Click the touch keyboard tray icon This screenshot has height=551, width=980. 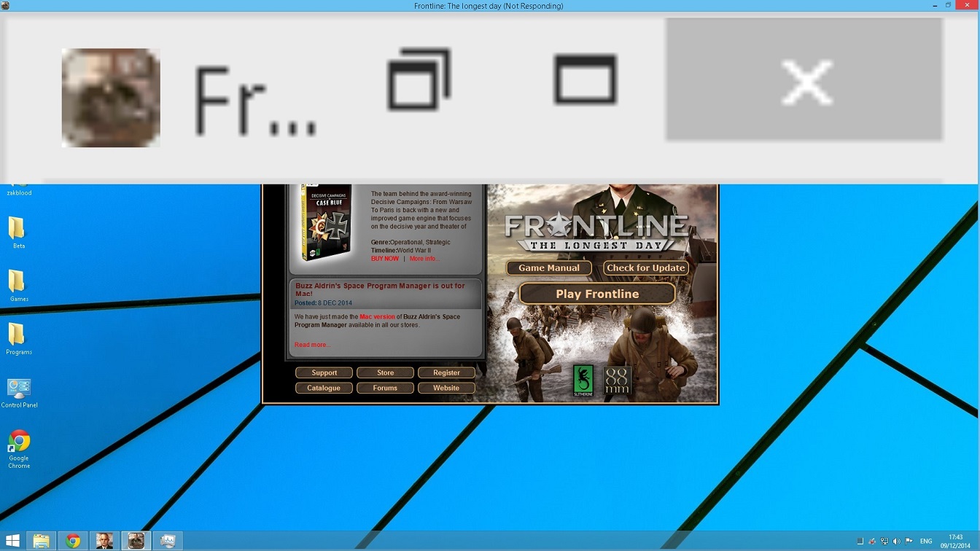pos(860,542)
